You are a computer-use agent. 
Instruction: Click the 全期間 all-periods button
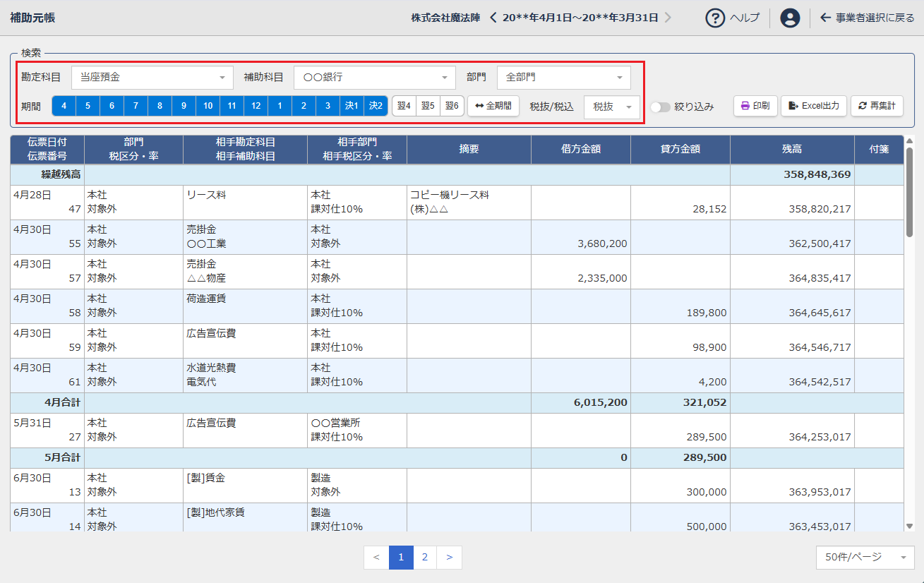click(x=493, y=106)
